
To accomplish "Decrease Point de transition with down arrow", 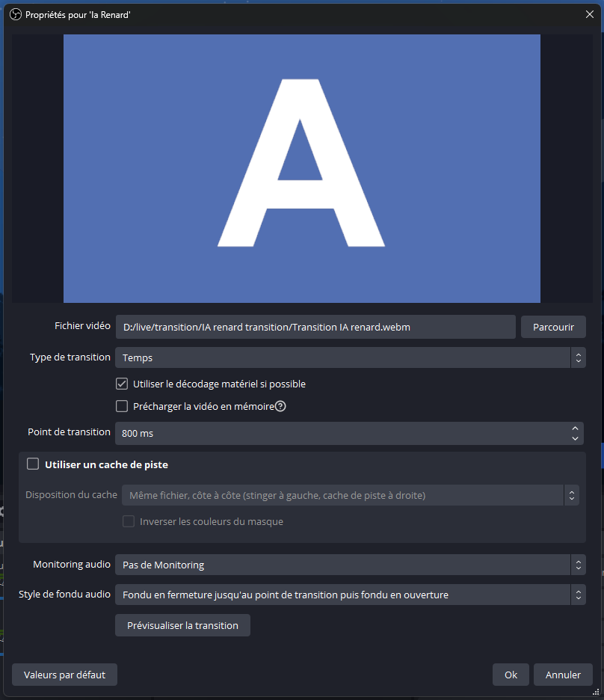I will tap(575, 438).
